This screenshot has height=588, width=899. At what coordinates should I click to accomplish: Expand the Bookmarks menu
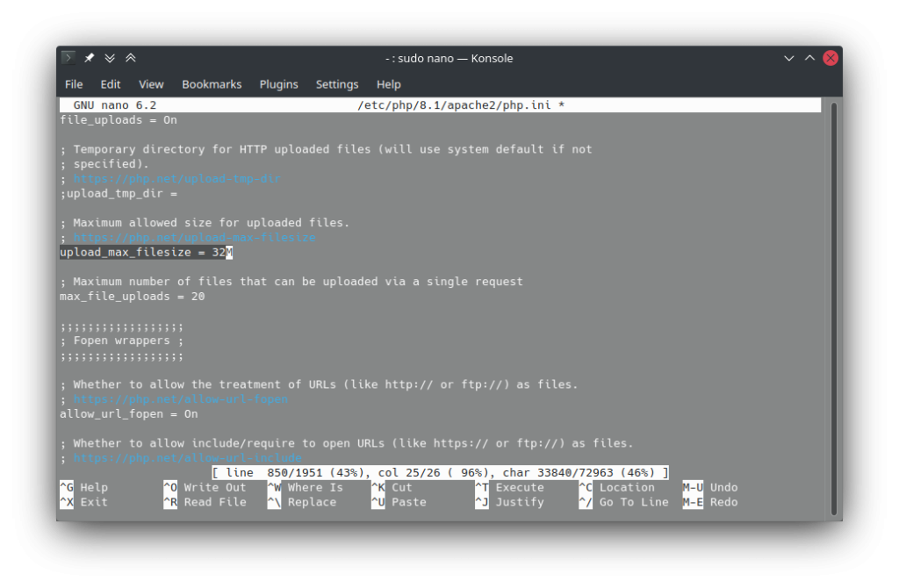coord(212,84)
